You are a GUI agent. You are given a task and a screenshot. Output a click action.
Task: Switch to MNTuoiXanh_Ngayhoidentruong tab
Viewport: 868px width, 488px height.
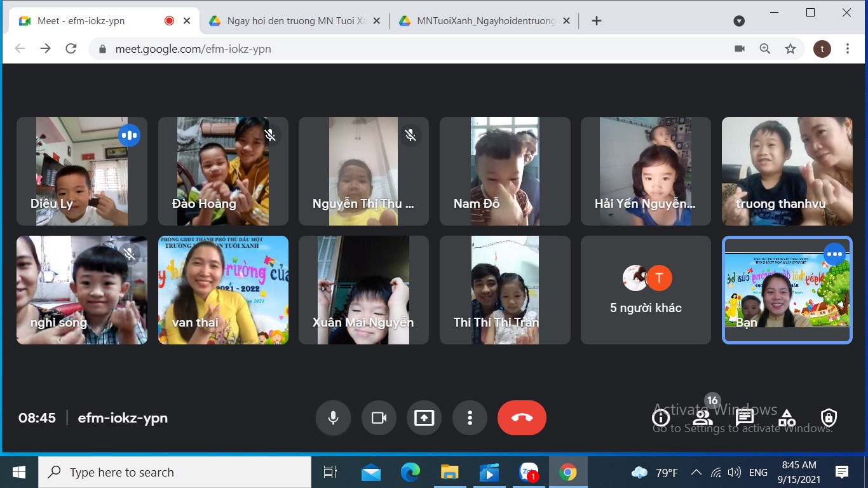tap(485, 21)
